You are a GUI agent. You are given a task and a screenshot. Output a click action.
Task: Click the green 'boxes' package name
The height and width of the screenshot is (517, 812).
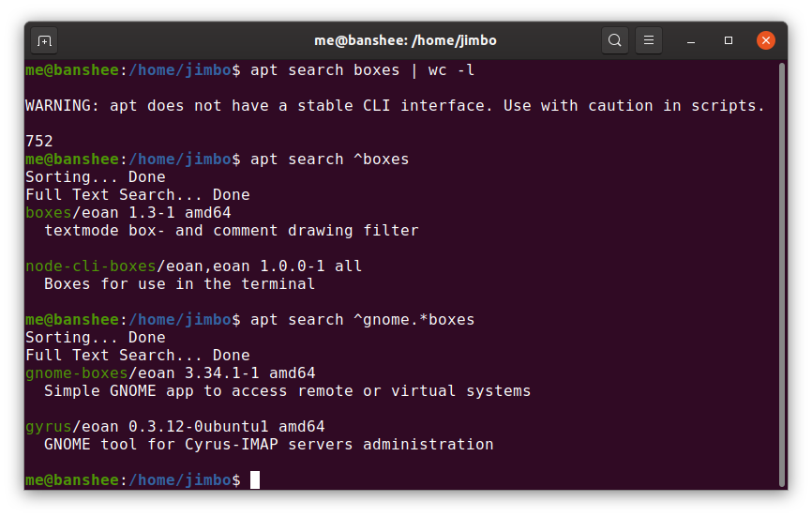(x=48, y=212)
